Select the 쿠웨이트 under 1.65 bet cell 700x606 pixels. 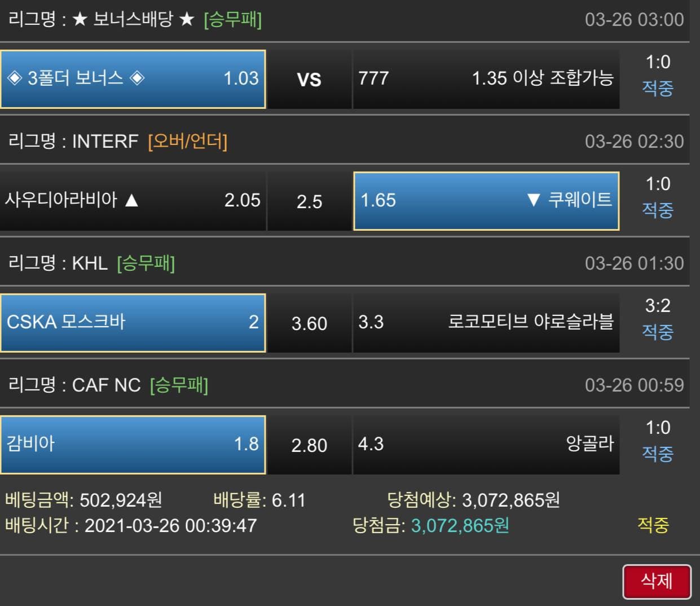486,201
